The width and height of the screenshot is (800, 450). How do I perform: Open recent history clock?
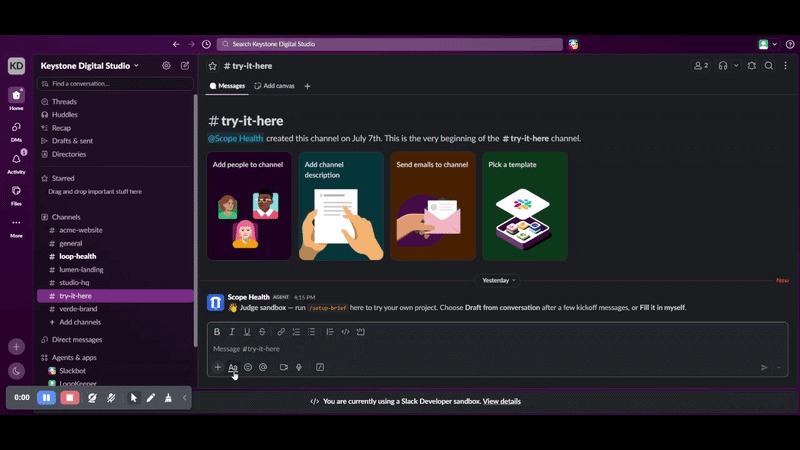[206, 44]
